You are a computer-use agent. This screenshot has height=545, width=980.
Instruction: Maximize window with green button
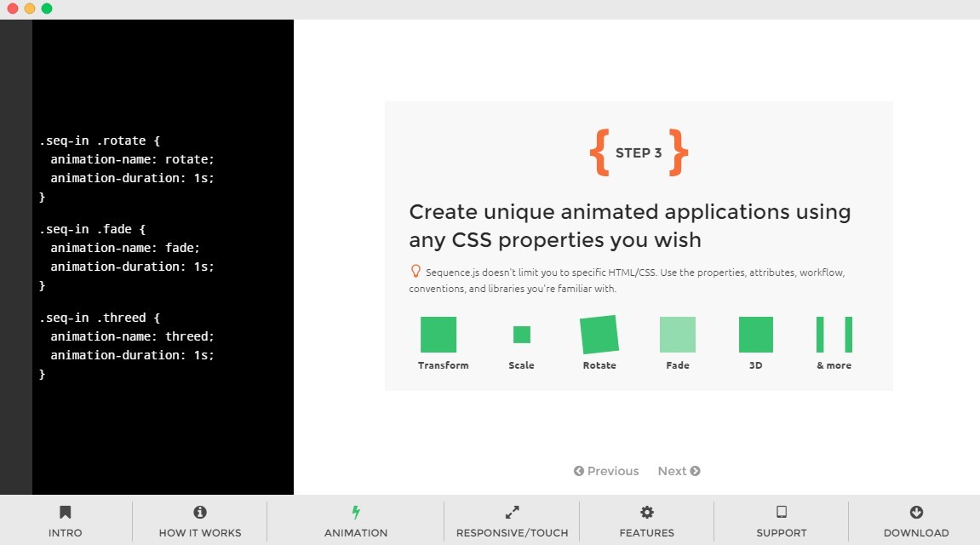coord(47,9)
